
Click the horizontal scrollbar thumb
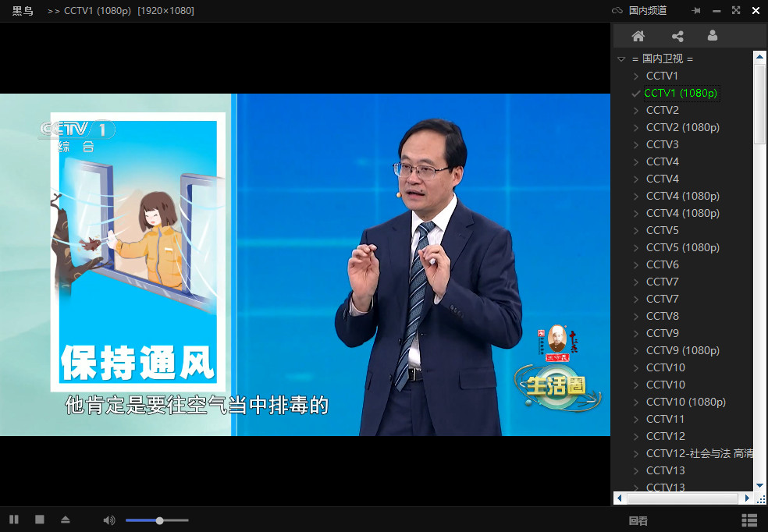(x=682, y=498)
